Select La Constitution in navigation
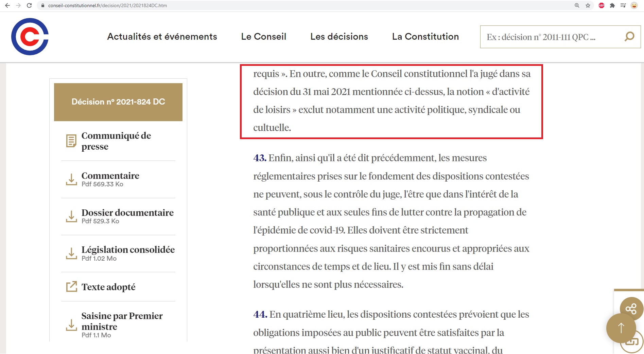 (425, 37)
